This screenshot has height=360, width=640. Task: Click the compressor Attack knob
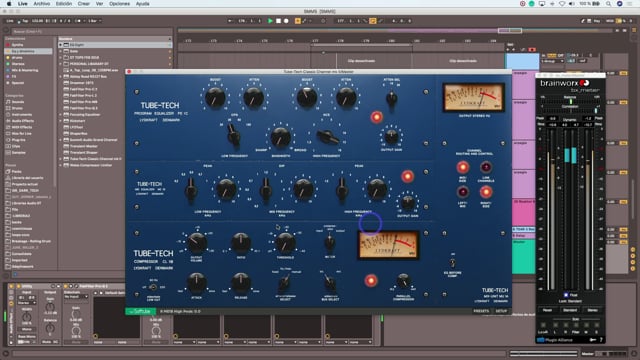196,283
